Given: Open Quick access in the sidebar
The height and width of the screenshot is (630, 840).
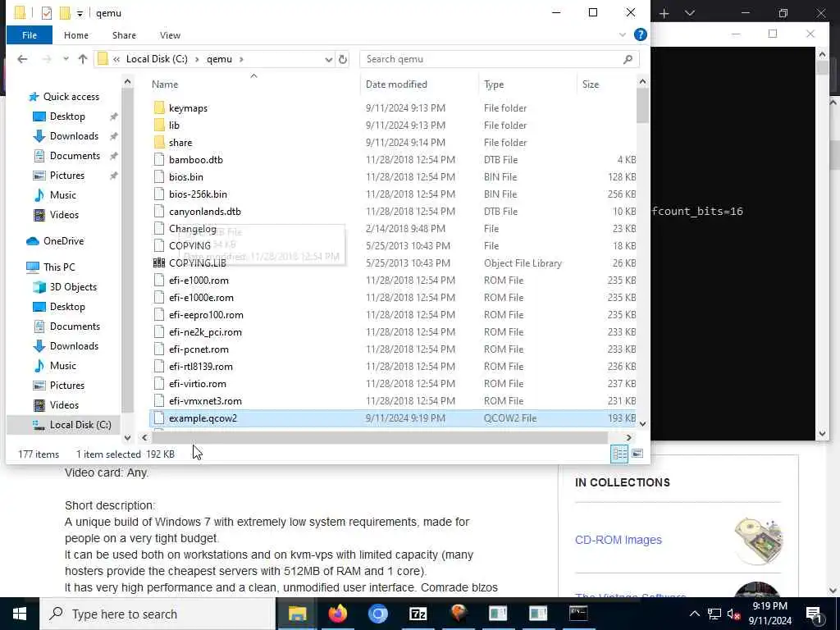Looking at the screenshot, I should 71,97.
